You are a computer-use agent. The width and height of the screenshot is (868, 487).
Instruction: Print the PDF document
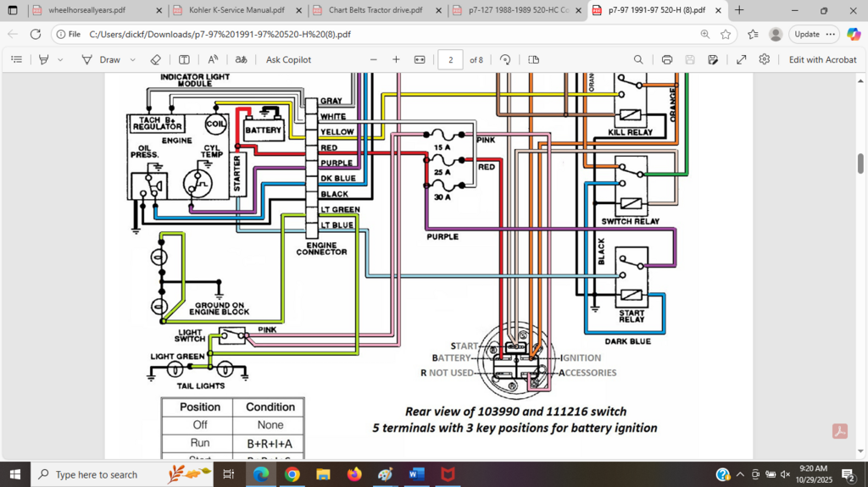coord(667,60)
